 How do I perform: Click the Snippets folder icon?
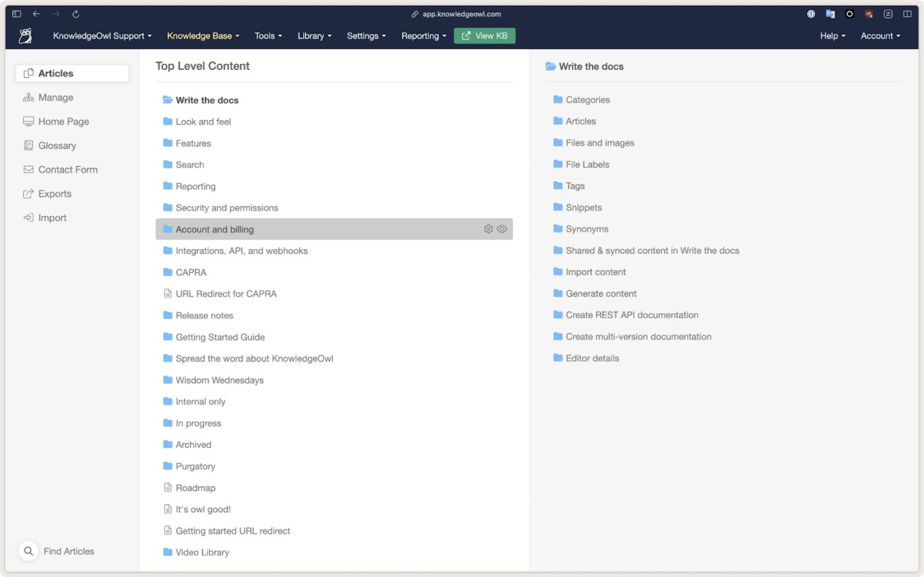click(558, 207)
